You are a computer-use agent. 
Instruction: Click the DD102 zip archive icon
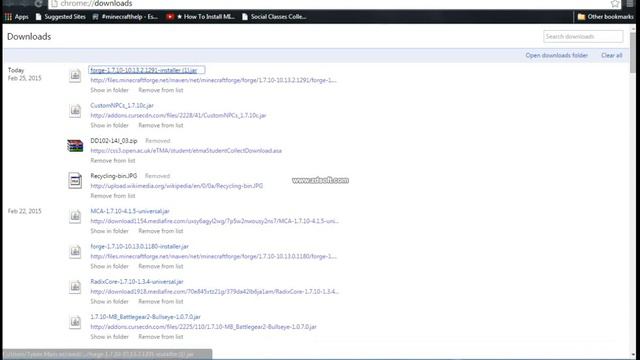[x=75, y=146]
